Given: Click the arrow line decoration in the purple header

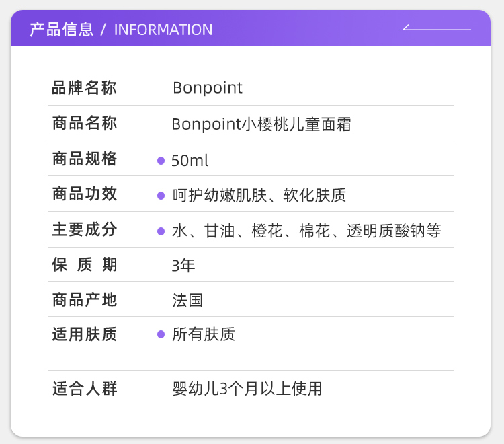Looking at the screenshot, I should click(437, 28).
